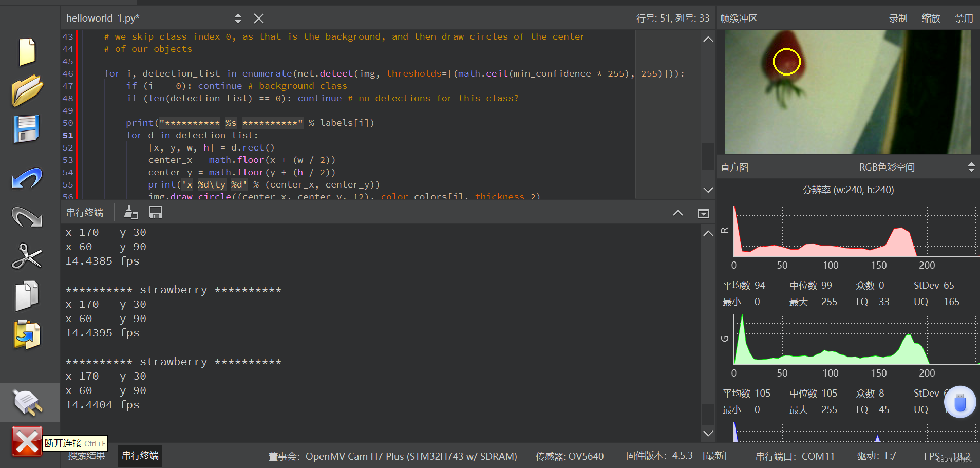
Task: Close the helloworld_1.py editor file
Action: 259,18
